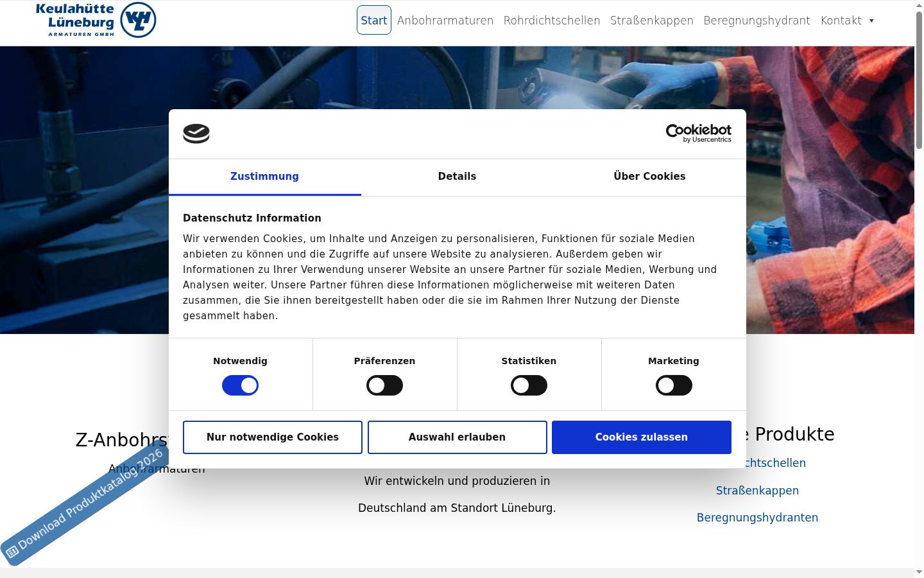Click the Auswahl erlauben button
The image size is (924, 578).
click(457, 437)
